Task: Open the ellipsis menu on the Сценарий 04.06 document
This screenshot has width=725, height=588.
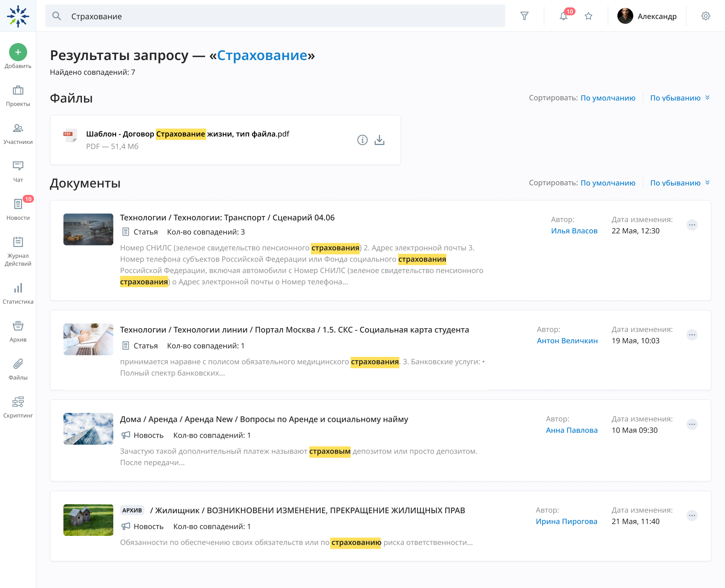Action: pos(692,225)
